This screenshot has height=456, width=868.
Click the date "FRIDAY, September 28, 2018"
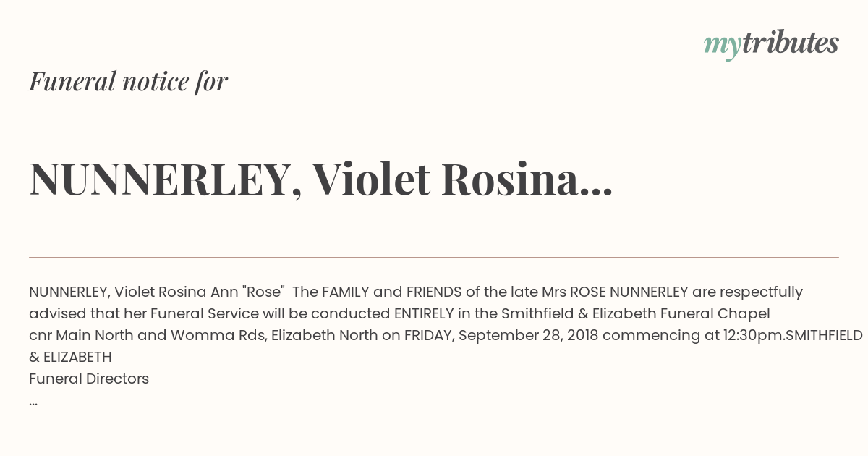point(502,335)
